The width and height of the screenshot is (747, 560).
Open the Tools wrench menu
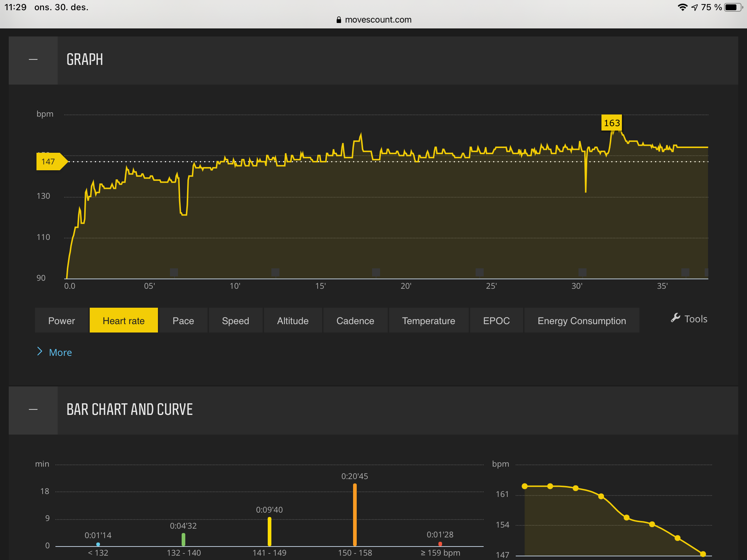pyautogui.click(x=689, y=319)
